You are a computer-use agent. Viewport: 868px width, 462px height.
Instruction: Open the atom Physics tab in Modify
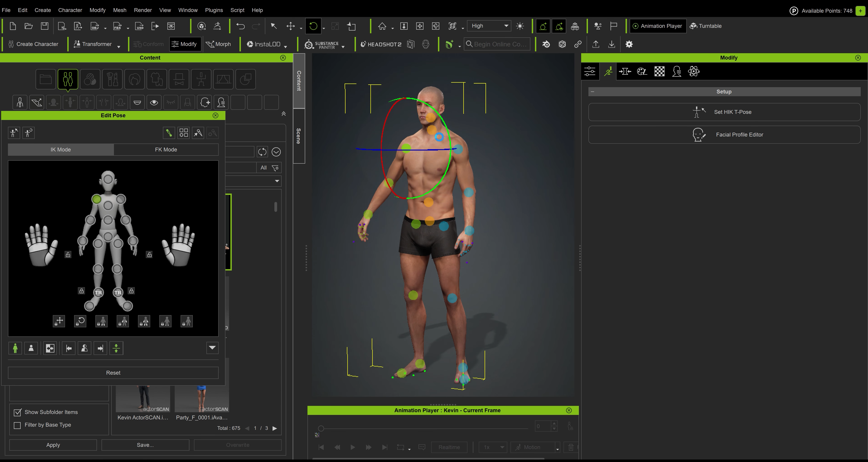[x=694, y=71]
